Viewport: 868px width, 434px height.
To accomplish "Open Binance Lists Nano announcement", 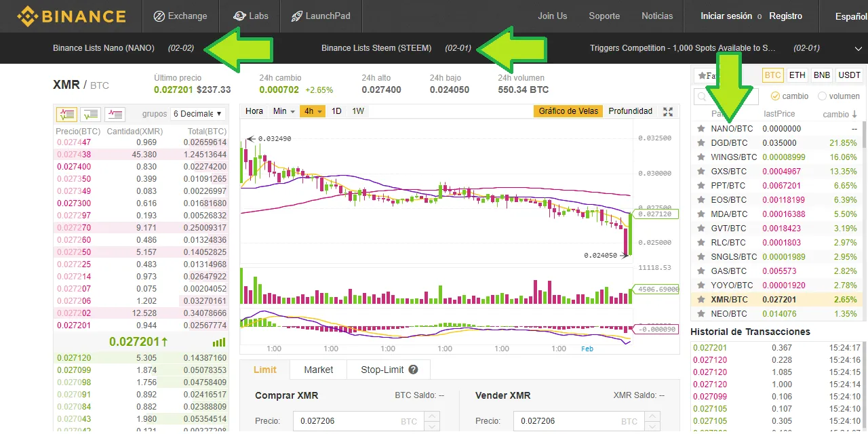I will click(x=104, y=48).
